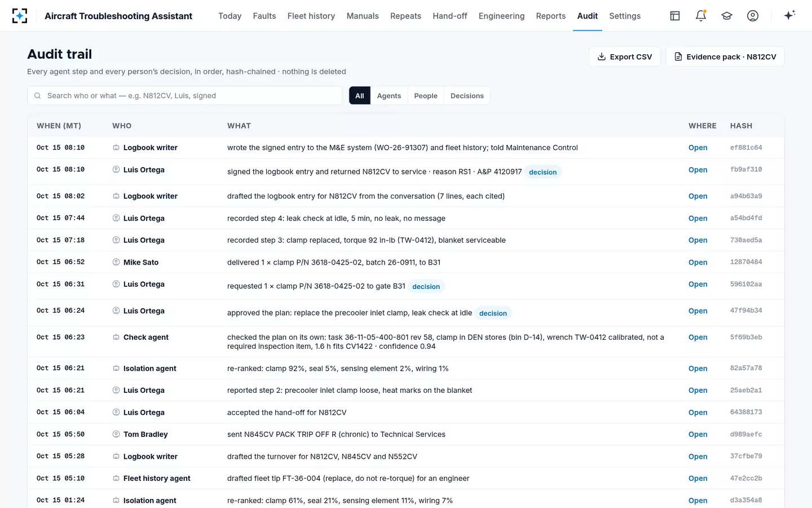This screenshot has height=508, width=812.
Task: Click the hash value fb9af310
Action: 746,169
